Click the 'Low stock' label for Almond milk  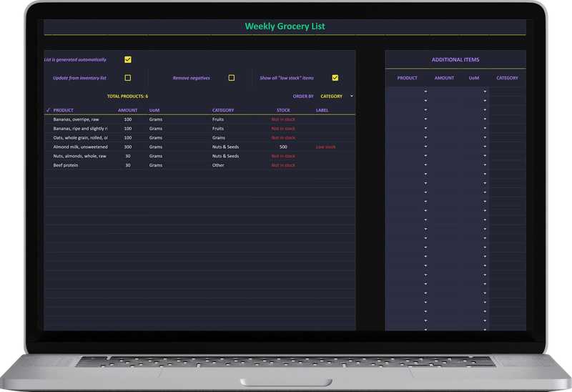[x=326, y=147]
